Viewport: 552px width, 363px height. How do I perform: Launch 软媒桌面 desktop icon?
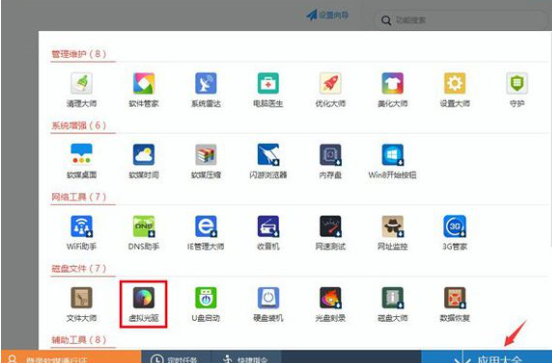[82, 155]
